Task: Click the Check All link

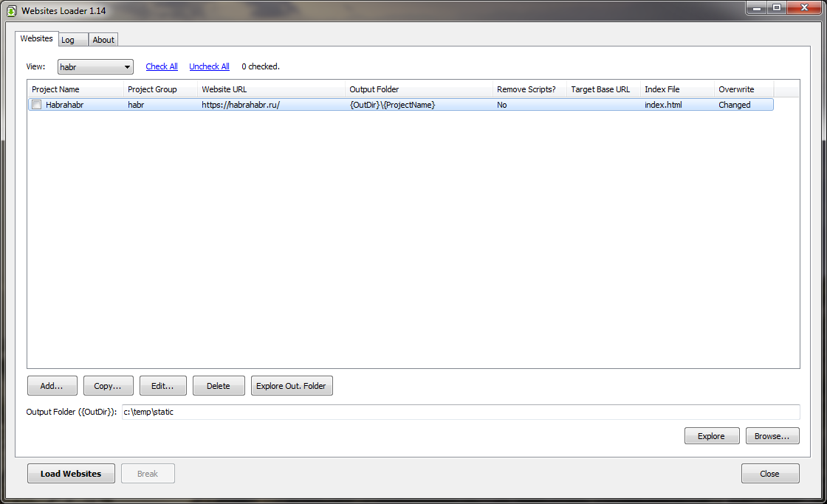Action: (162, 66)
